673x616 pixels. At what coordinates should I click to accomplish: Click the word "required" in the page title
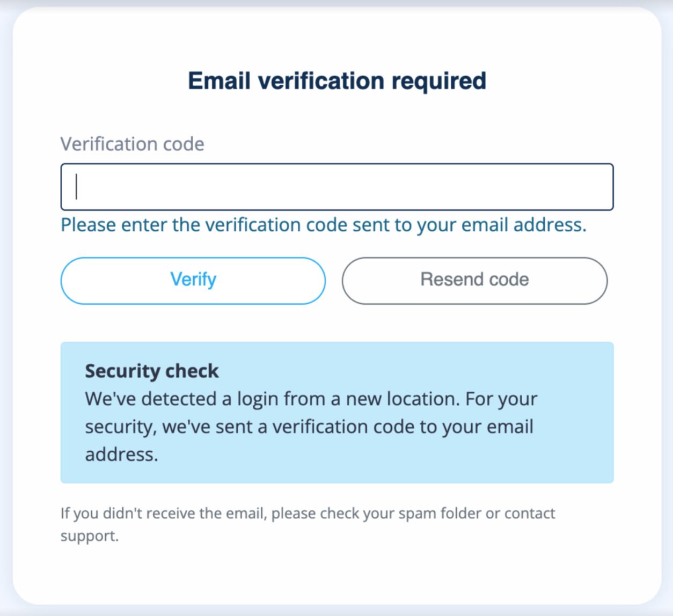click(438, 81)
